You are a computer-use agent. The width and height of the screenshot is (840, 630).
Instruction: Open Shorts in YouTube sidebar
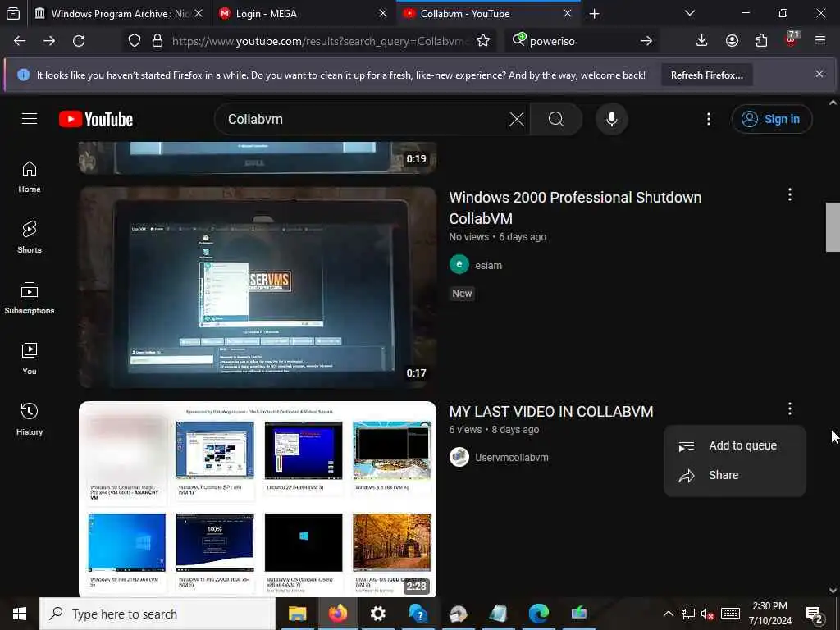[30, 237]
